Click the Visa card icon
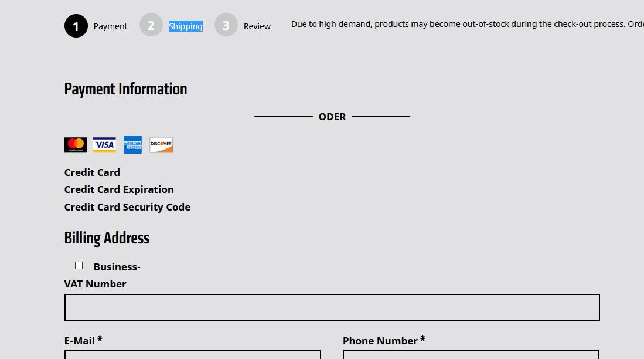Screen dimensions: 644x359 point(104,145)
